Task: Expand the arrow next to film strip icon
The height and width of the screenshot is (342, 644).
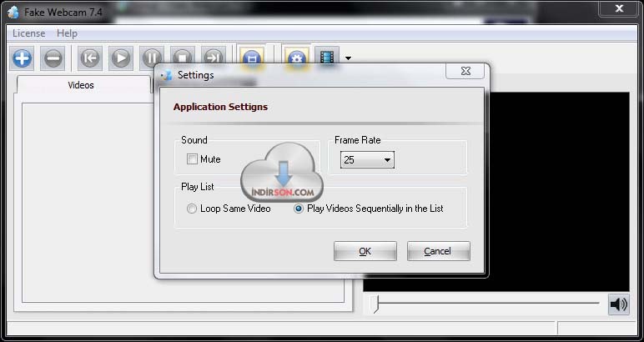Action: click(x=348, y=59)
